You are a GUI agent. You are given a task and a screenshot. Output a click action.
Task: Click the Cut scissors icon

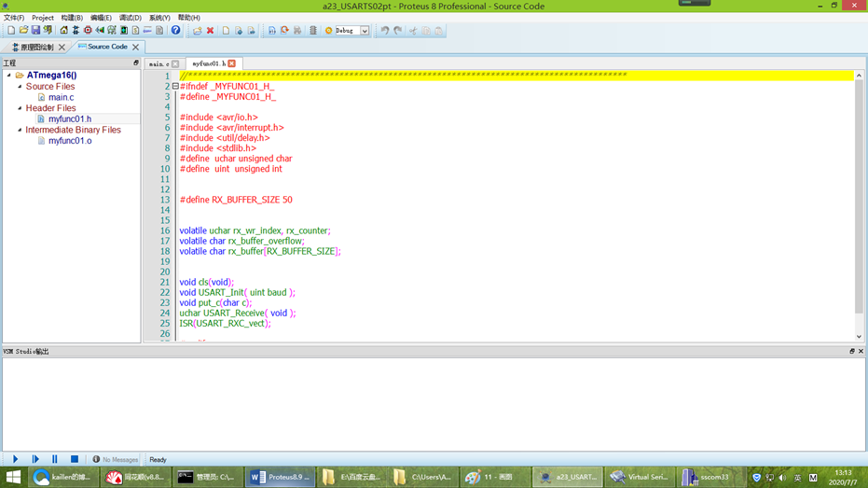tap(413, 31)
